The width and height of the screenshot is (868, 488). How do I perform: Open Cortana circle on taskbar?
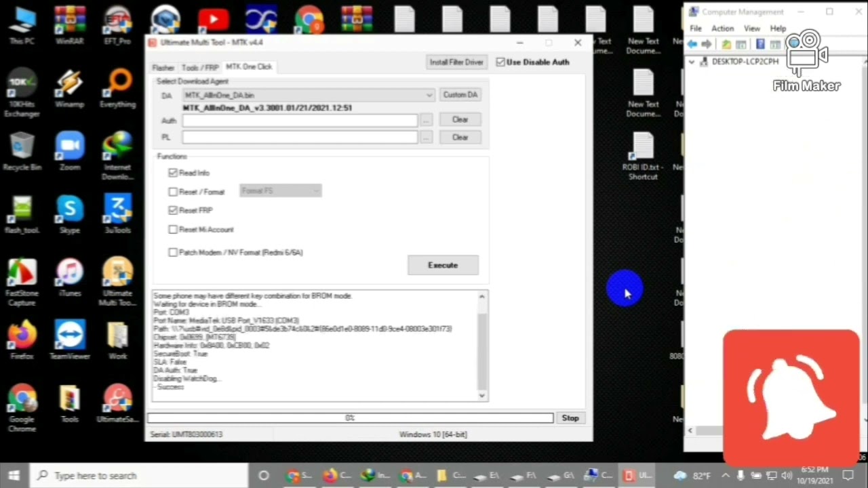(264, 475)
